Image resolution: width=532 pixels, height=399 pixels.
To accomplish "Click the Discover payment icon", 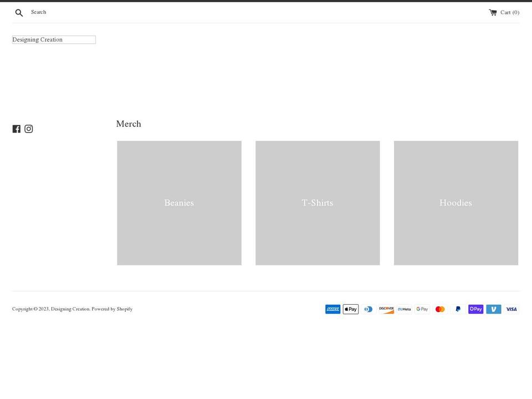I will 386,309.
